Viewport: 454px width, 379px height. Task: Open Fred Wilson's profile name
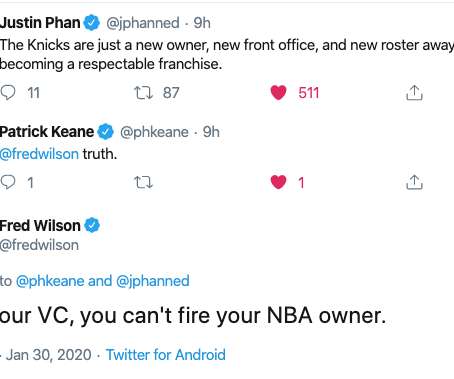point(40,226)
